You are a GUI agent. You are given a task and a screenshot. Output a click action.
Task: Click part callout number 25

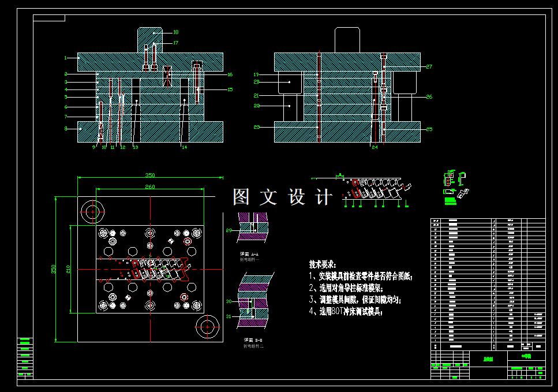pyautogui.click(x=429, y=129)
